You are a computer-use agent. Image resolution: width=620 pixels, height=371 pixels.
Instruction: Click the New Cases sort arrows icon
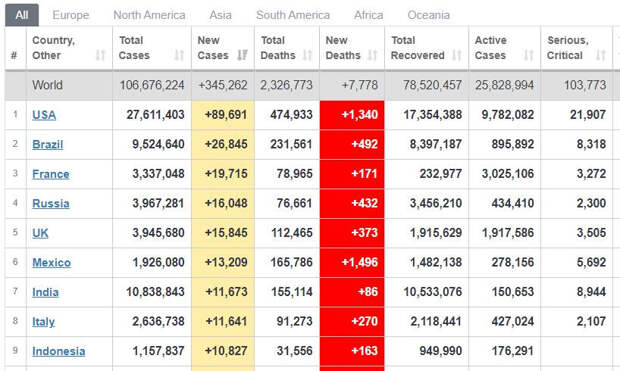point(242,55)
